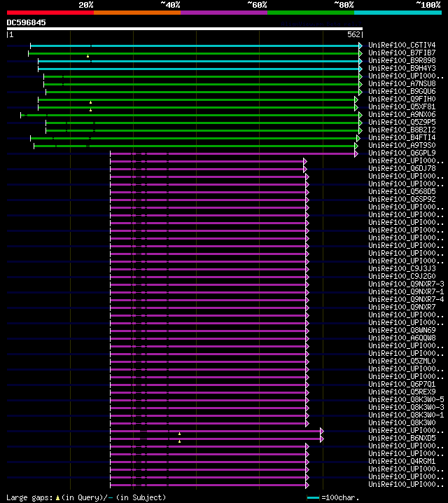This screenshot has width=448, height=503.
Task: Click the yellow gap marker under B6NXD5 alignment
Action: coord(179,441)
